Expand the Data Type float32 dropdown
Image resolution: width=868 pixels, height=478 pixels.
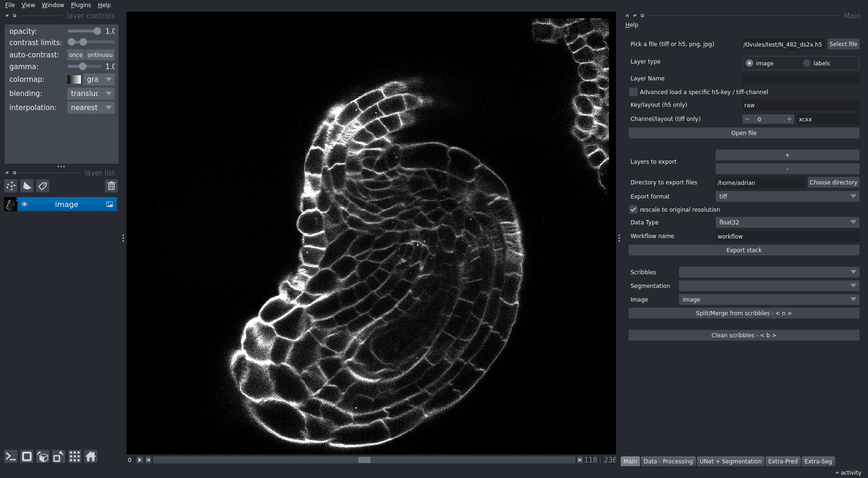pyautogui.click(x=787, y=222)
